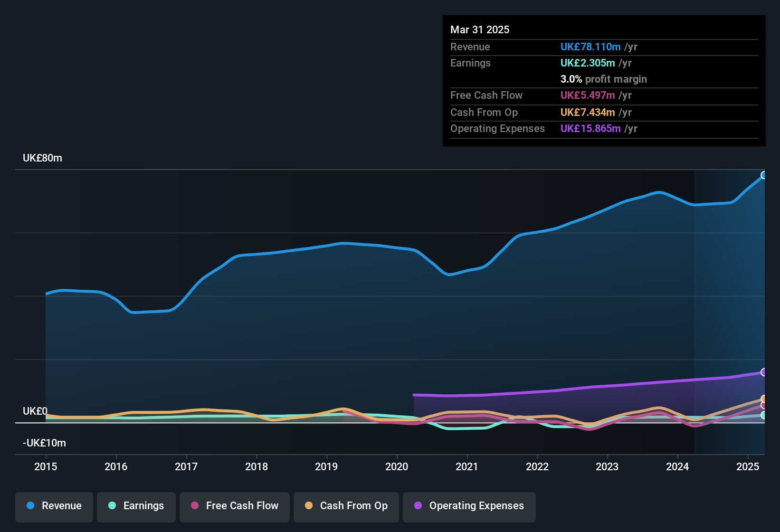Click the pink Free Cash Flow dot icon
The image size is (780, 532).
pos(194,506)
